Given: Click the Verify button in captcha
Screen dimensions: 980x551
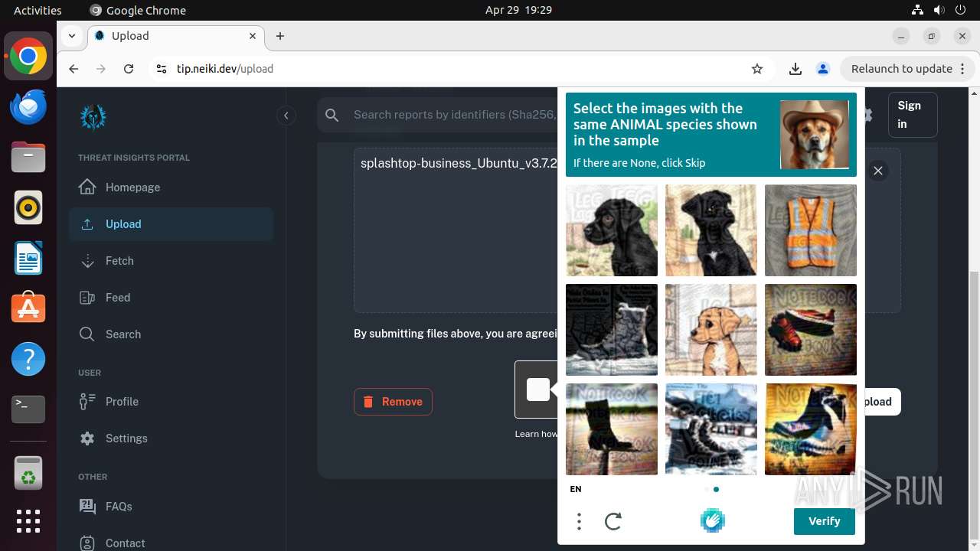Looking at the screenshot, I should click(x=825, y=521).
